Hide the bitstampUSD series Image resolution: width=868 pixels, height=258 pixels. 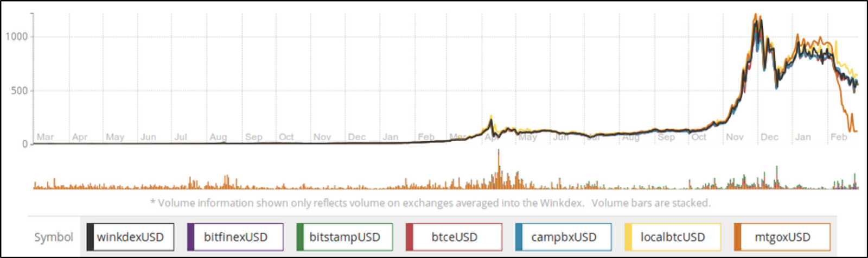click(344, 237)
